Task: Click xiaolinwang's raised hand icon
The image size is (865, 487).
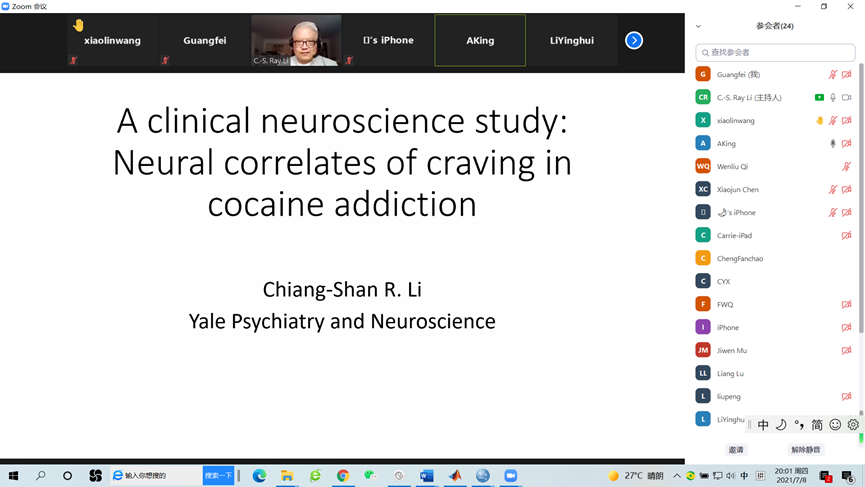Action: click(819, 121)
